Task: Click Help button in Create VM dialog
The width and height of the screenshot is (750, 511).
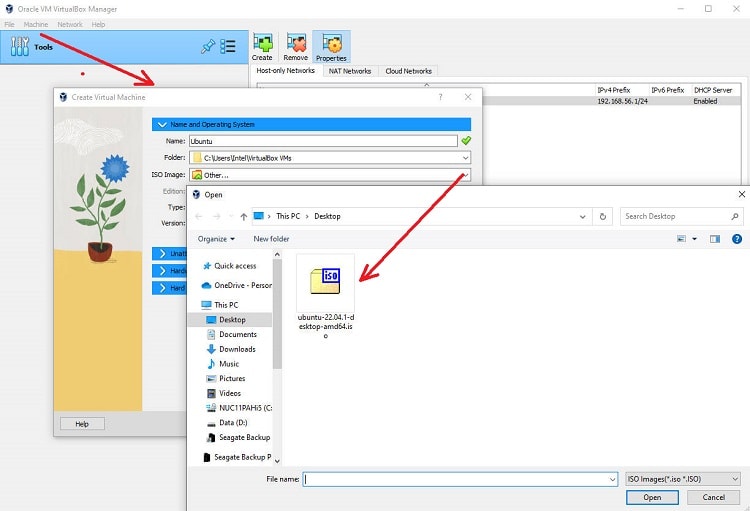Action: pos(82,424)
